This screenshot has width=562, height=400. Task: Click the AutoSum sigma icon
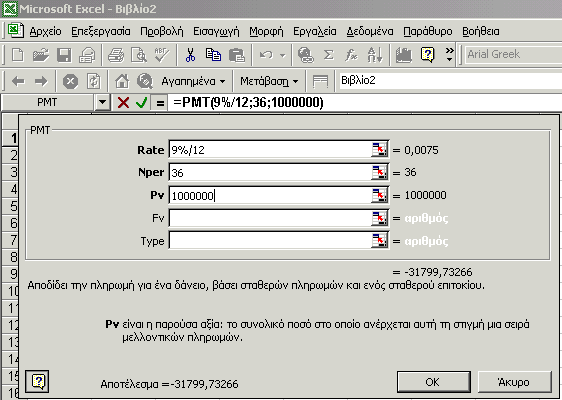pos(328,55)
